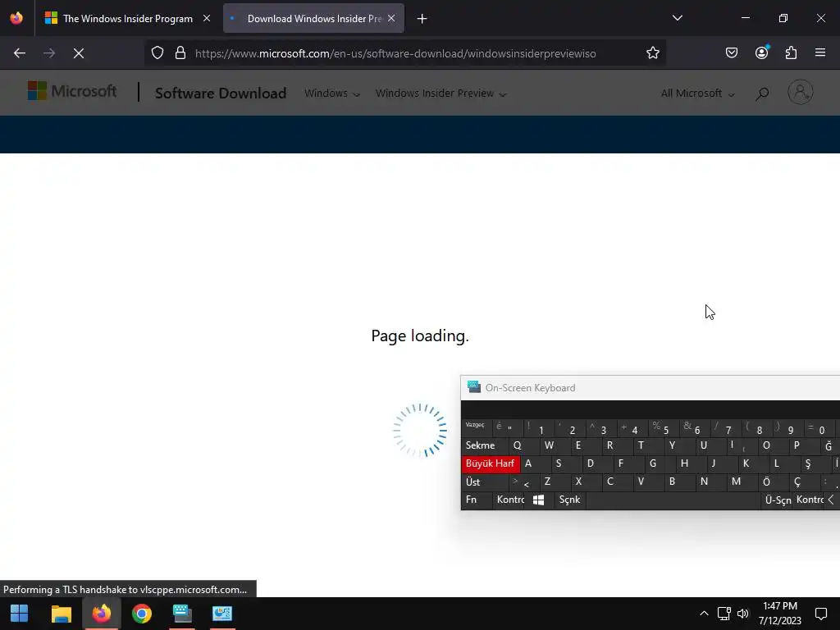Open network status tray icon
Image resolution: width=840 pixels, height=630 pixels.
724,614
